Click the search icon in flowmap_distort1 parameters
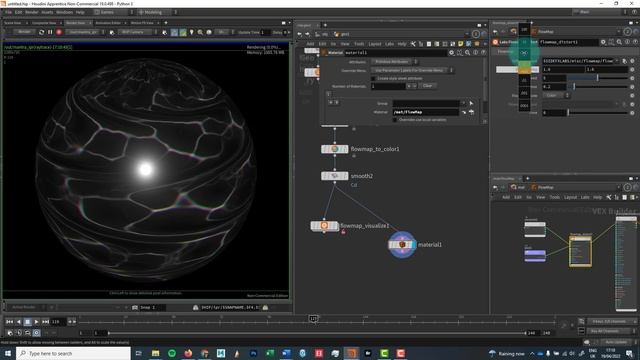640x360 pixels. [x=619, y=42]
